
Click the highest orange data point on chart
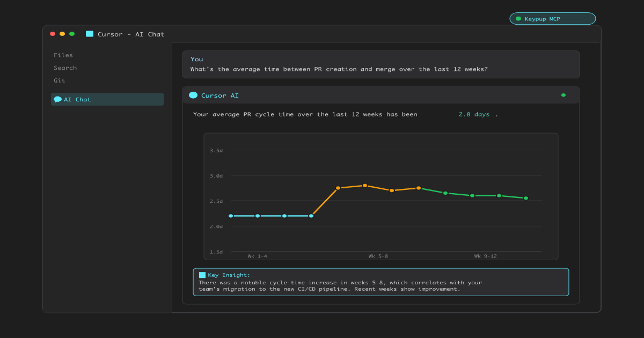coord(365,185)
